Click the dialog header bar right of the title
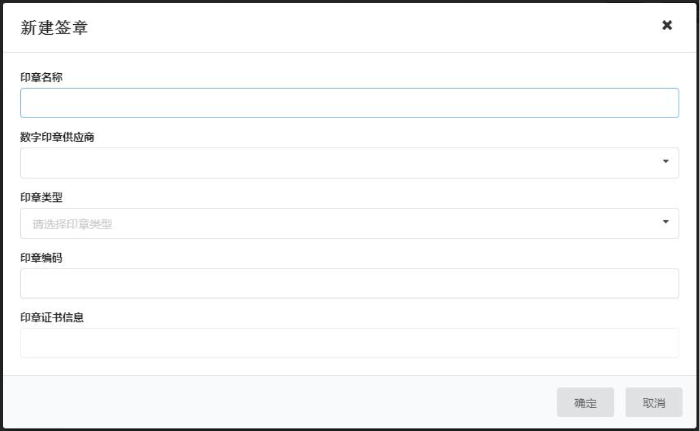Image resolution: width=700 pixels, height=431 pixels. 370,27
